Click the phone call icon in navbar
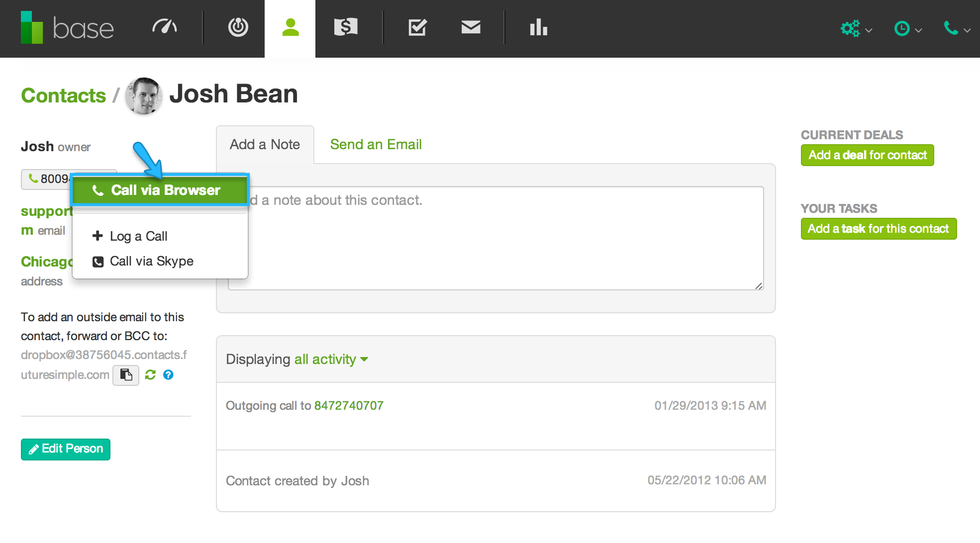Screen dimensions: 980x543 [951, 27]
